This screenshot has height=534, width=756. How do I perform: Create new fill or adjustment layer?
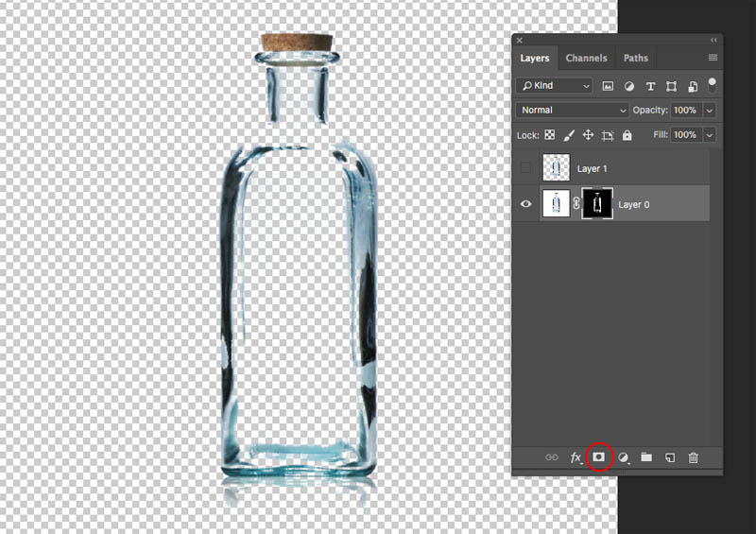(623, 457)
